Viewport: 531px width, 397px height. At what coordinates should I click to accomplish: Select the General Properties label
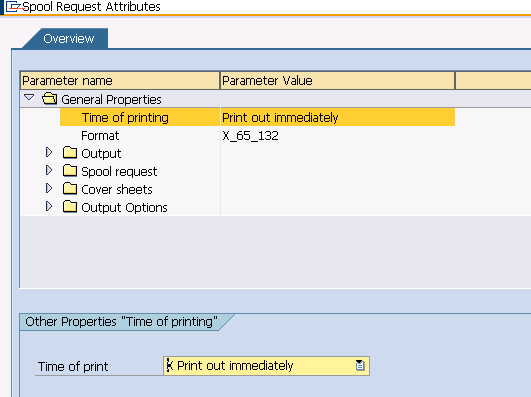(111, 100)
